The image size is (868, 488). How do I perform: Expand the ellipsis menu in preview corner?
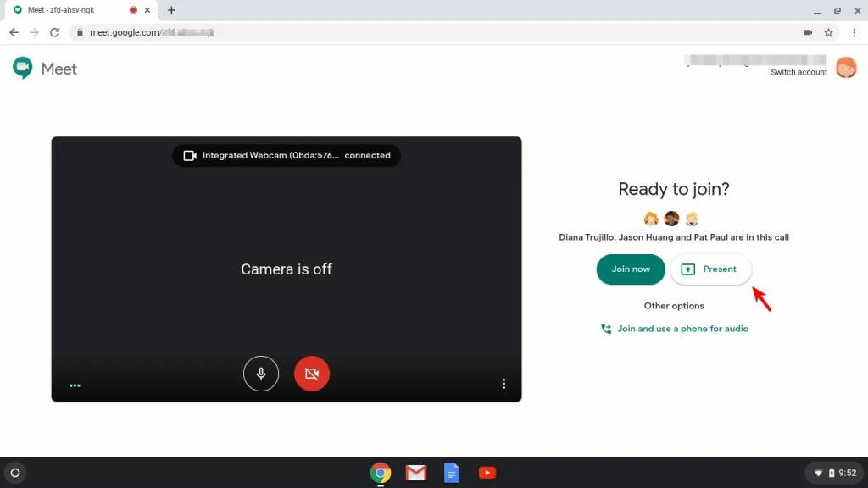click(x=75, y=385)
